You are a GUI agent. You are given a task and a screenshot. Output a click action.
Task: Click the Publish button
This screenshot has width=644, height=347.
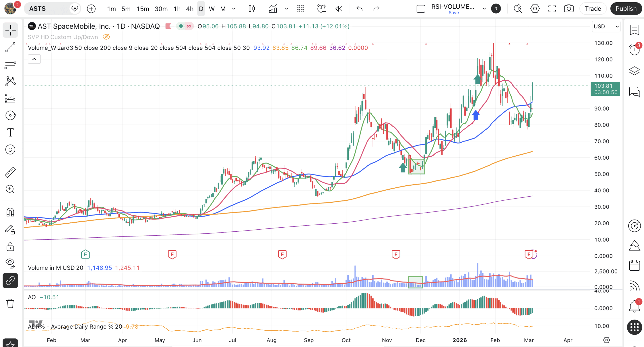pyautogui.click(x=626, y=9)
